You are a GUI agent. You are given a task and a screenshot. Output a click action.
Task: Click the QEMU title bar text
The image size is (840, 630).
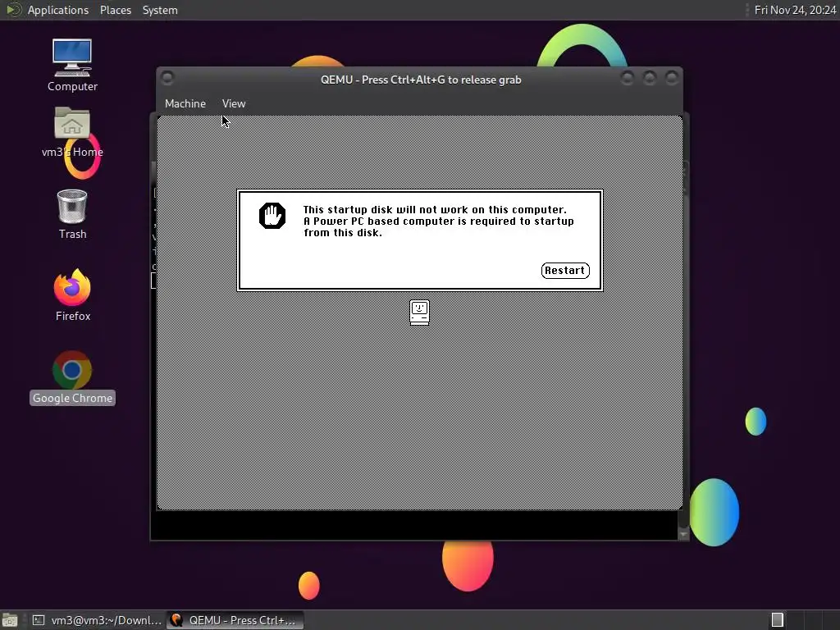pos(421,80)
